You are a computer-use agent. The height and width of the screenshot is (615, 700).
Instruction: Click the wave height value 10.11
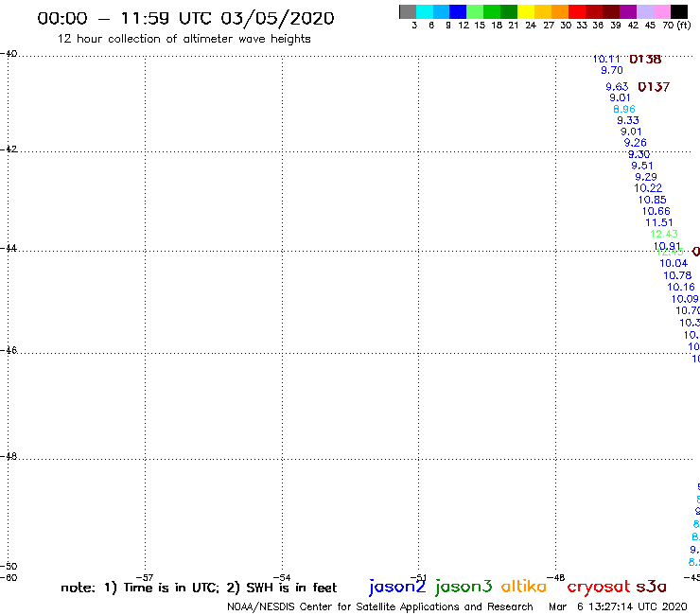(606, 59)
